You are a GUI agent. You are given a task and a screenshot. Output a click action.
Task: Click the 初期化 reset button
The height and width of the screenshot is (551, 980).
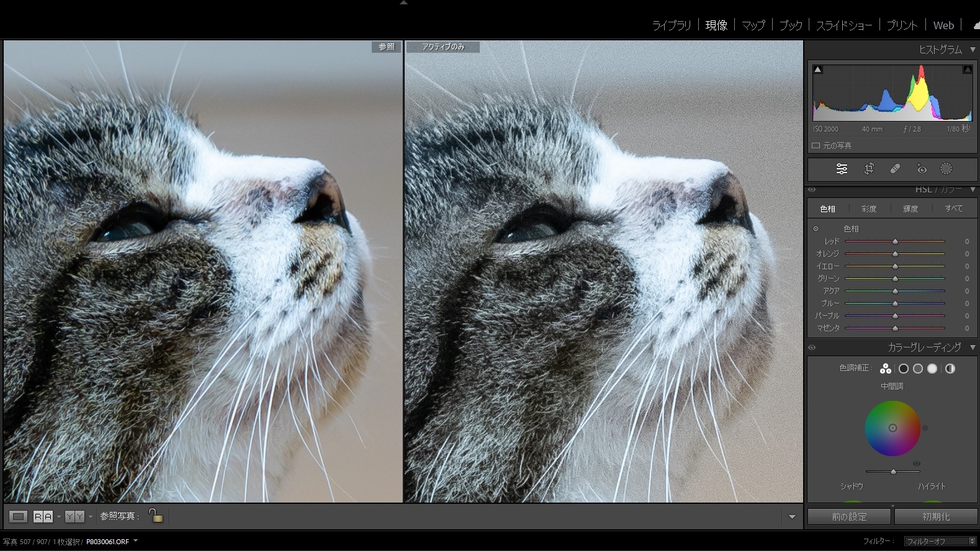click(936, 516)
